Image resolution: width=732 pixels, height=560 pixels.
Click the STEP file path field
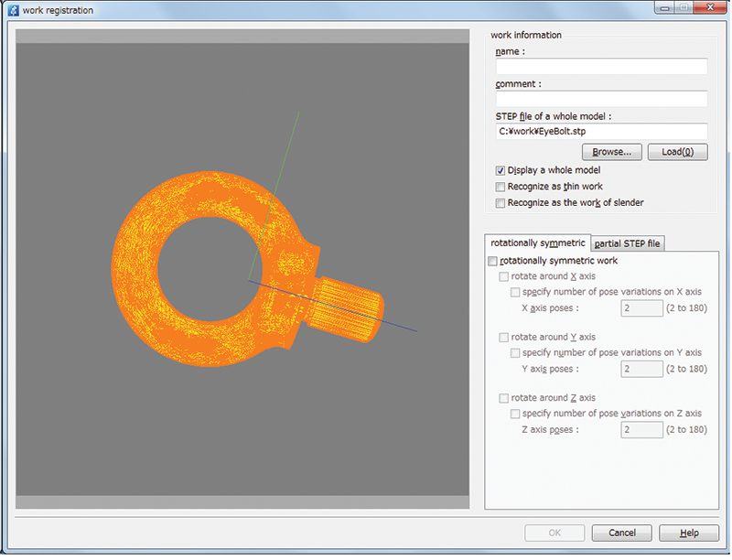[x=601, y=131]
